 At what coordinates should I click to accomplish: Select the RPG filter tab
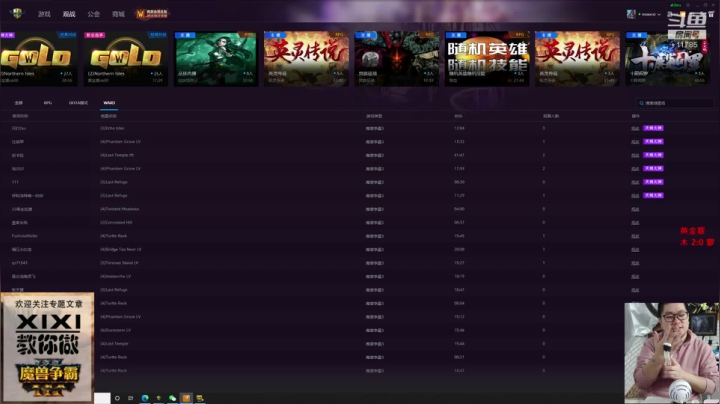48,103
